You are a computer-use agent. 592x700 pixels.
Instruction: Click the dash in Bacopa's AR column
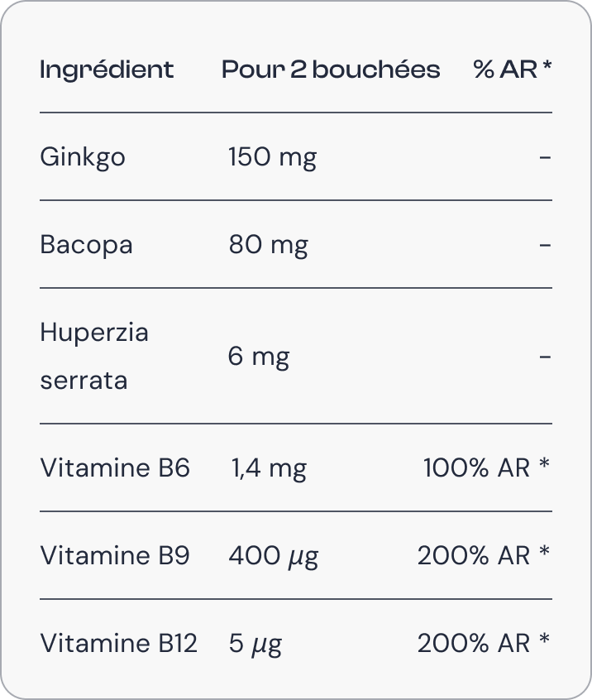tap(544, 245)
